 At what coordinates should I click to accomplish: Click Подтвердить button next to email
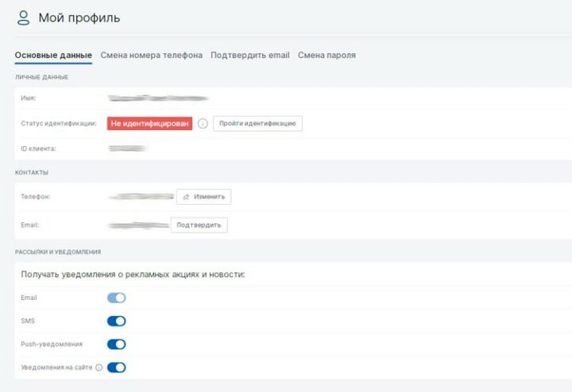tap(199, 225)
